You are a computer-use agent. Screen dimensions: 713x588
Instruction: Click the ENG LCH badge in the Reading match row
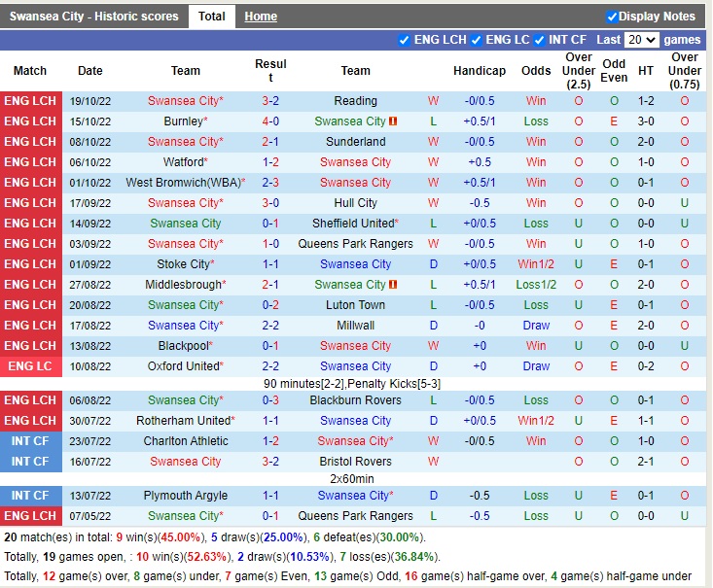tap(30, 101)
